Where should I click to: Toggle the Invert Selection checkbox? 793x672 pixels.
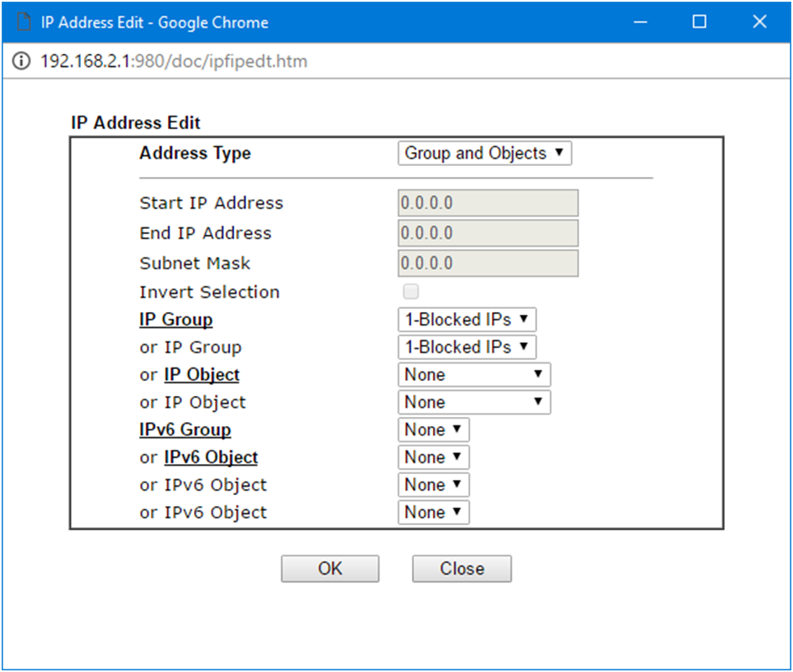pos(410,292)
